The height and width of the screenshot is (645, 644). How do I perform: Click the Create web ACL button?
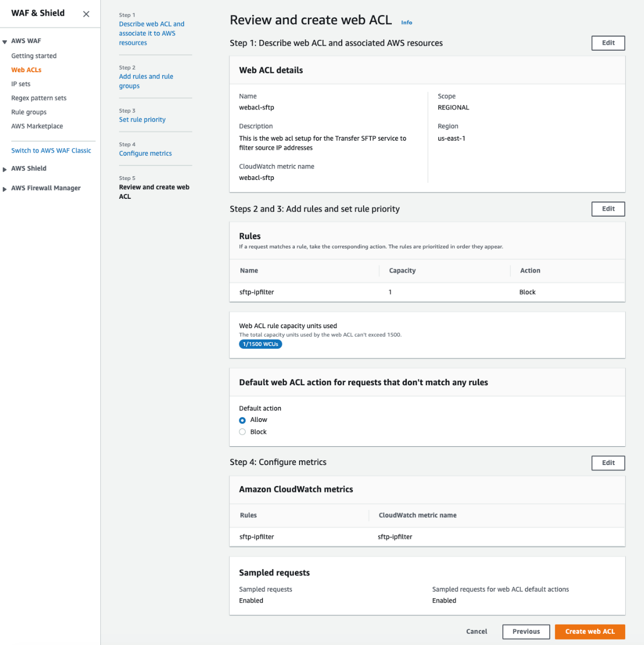(x=590, y=631)
